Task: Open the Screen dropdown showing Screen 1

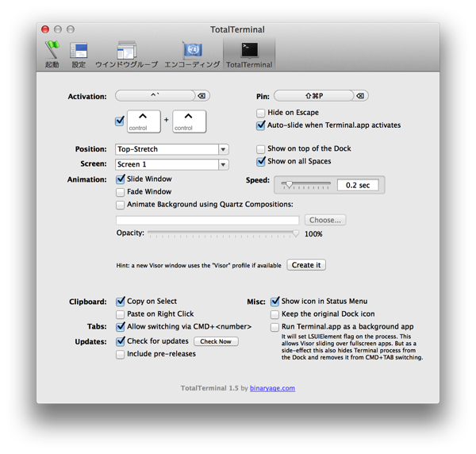Action: pyautogui.click(x=172, y=164)
